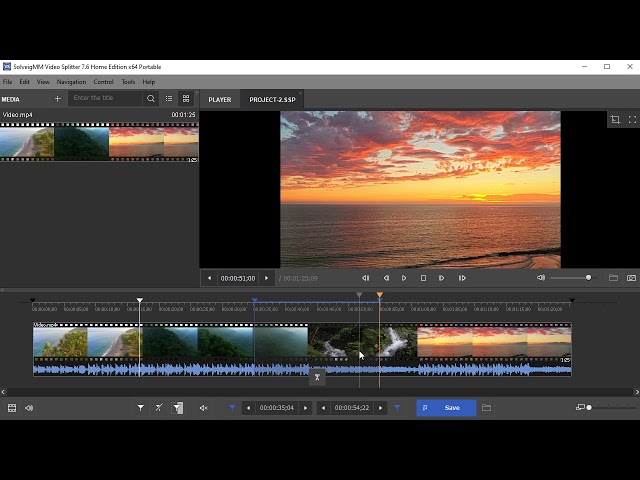The image size is (640, 480).
Task: Click the highlighted invert fragments marker icon
Action: tap(177, 408)
